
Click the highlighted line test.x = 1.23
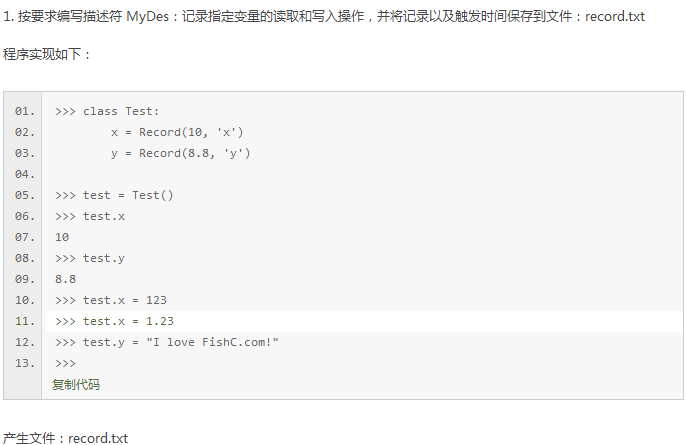114,321
